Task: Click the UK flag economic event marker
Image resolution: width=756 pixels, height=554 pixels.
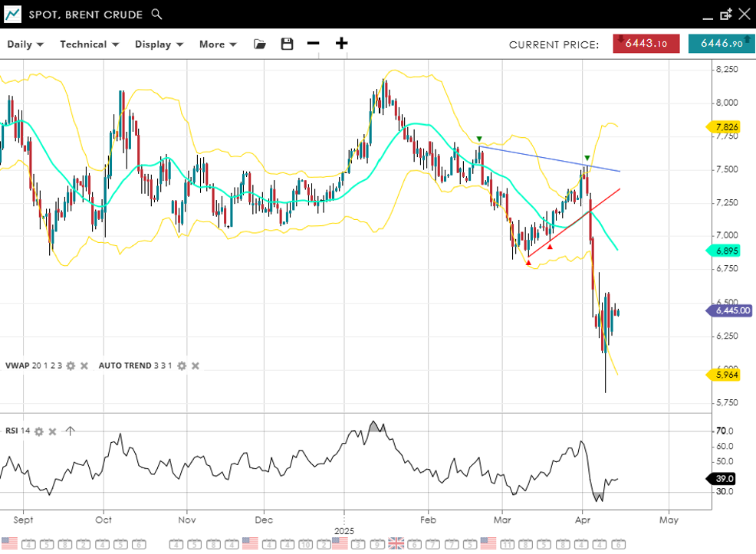Action: [x=396, y=543]
